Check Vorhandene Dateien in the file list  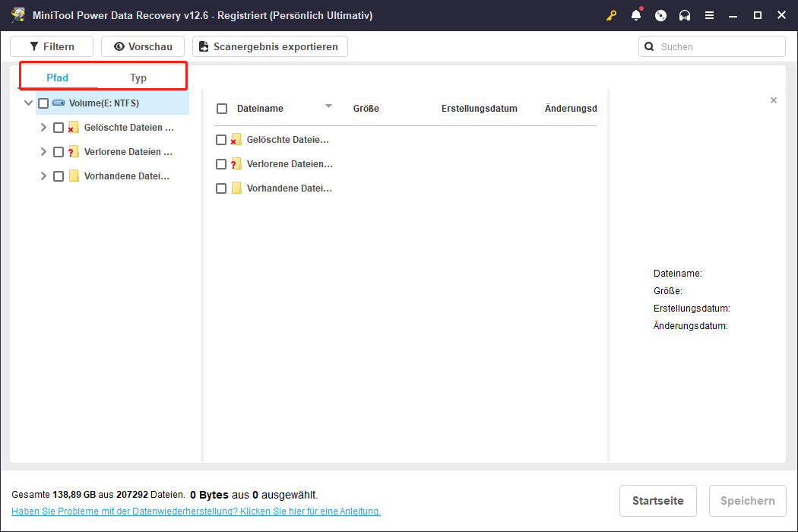[x=221, y=188]
